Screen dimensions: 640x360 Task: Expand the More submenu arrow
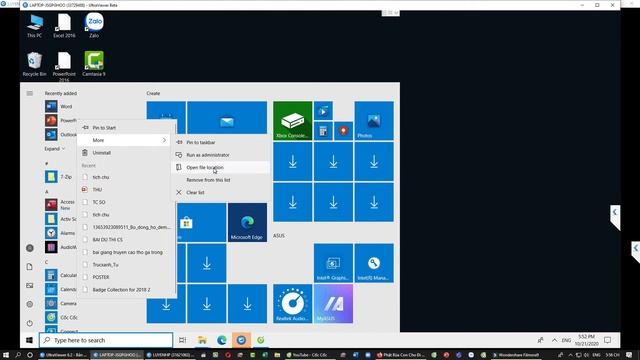tap(164, 140)
